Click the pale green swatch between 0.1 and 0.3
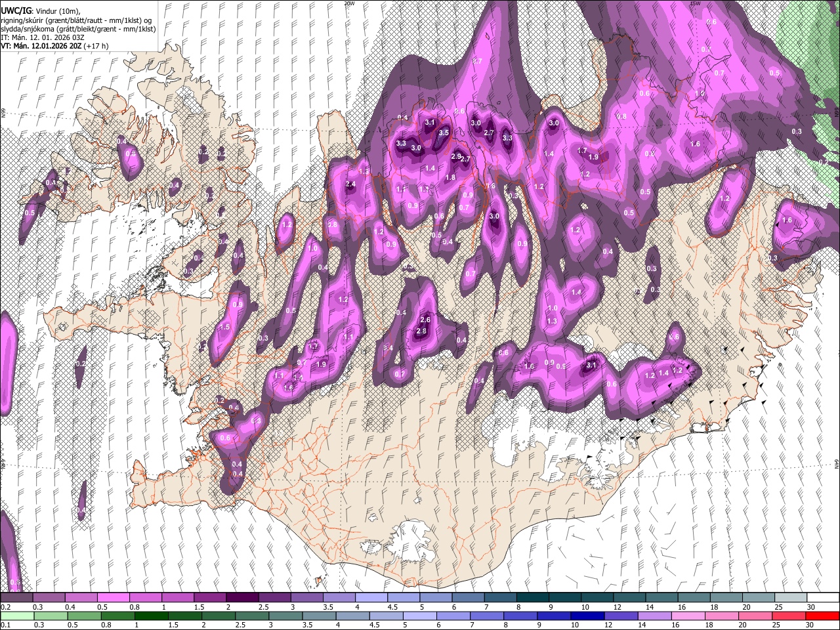This screenshot has width=840, height=630. (x=16, y=616)
